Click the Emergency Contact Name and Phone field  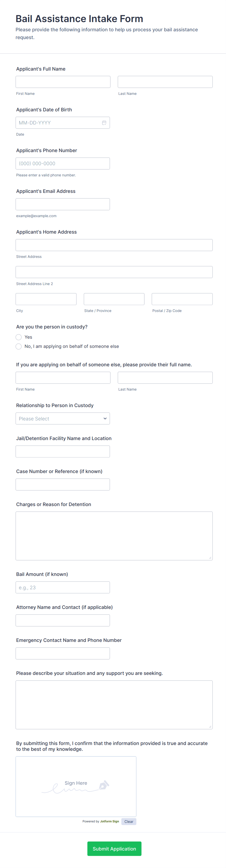63,653
